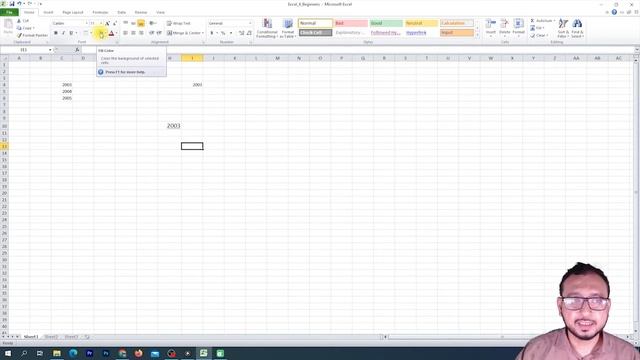Click the Increase Decimal icon

tap(241, 33)
